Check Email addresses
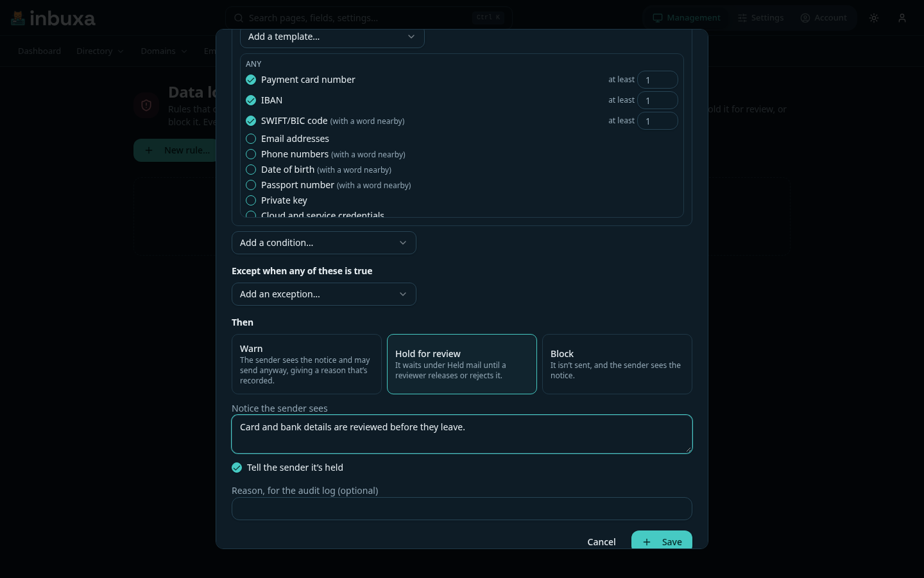The width and height of the screenshot is (924, 578). click(251, 139)
